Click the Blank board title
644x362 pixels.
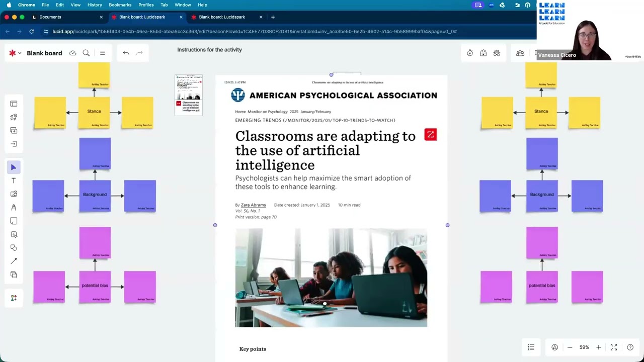click(x=44, y=53)
